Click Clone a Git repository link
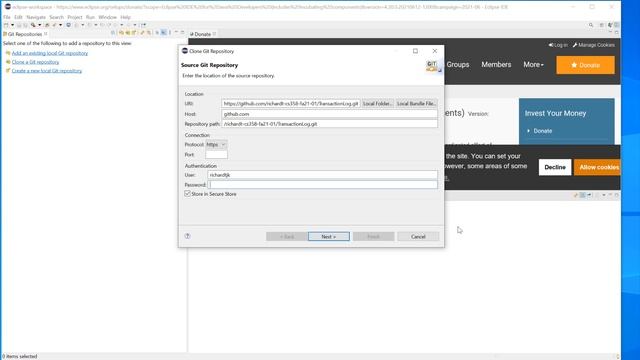Screen dimensions: 640x360 pos(36,62)
